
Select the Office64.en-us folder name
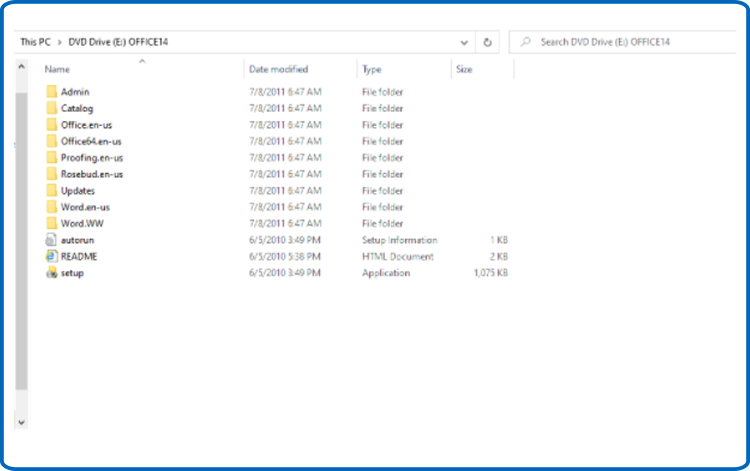tap(91, 142)
